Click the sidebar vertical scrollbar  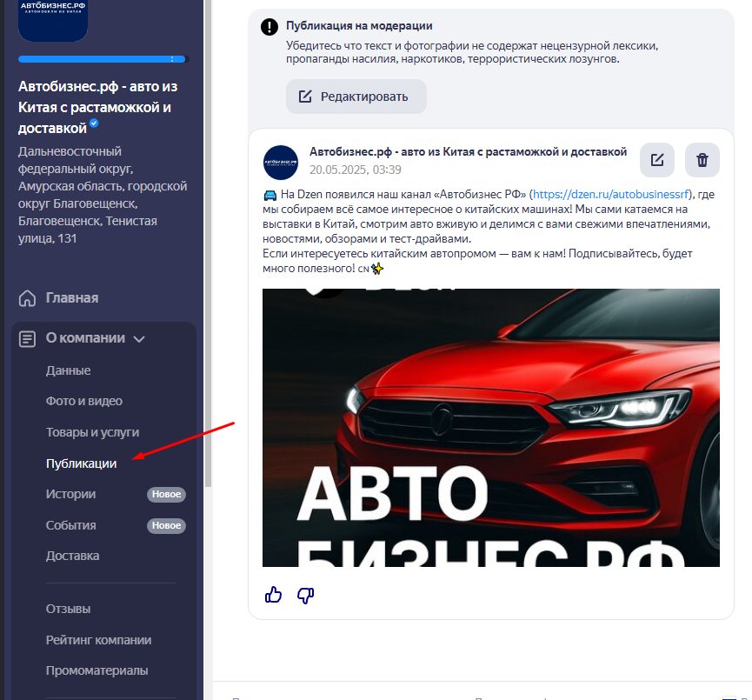[208, 243]
